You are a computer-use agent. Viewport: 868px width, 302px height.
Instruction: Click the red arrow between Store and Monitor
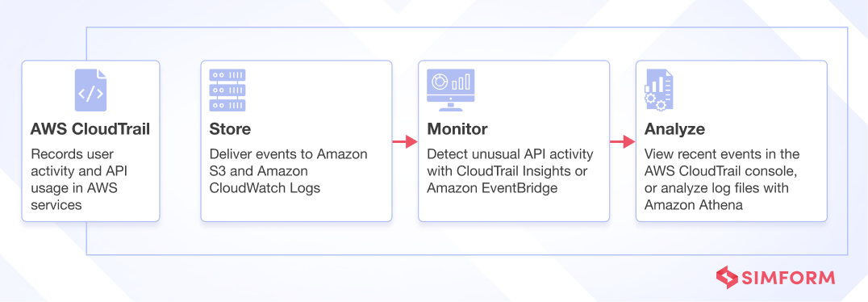[405, 142]
